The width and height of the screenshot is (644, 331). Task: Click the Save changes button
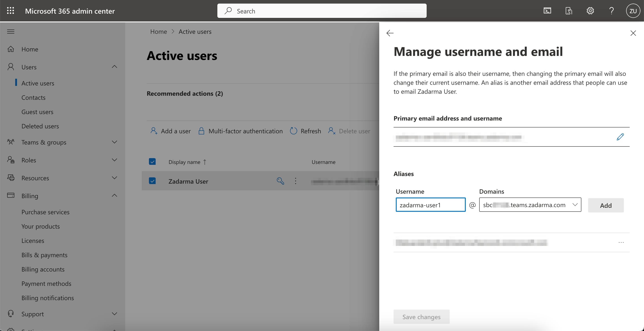click(x=421, y=316)
